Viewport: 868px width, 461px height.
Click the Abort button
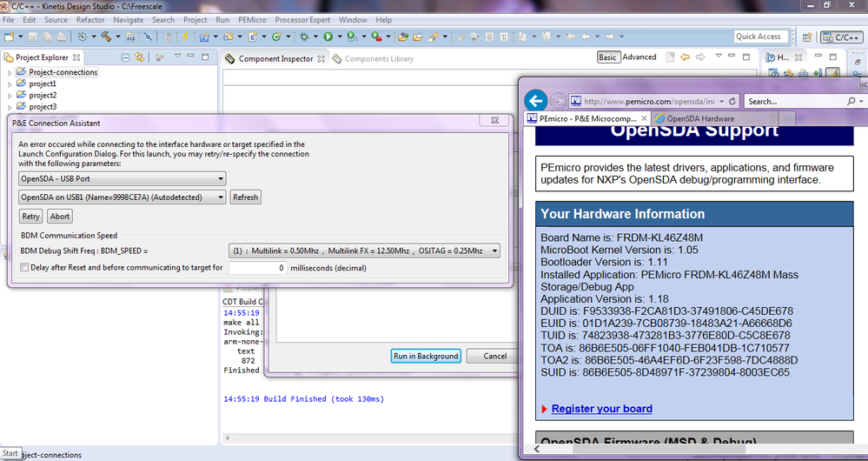[x=60, y=217]
